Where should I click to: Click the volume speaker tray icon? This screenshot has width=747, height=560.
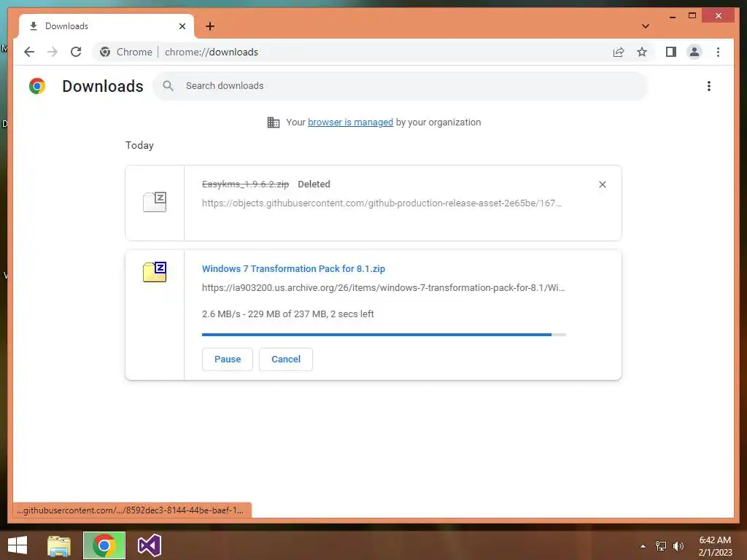678,546
